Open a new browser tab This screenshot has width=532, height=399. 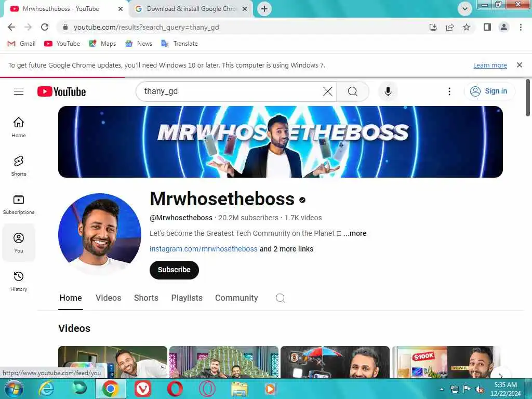point(264,9)
